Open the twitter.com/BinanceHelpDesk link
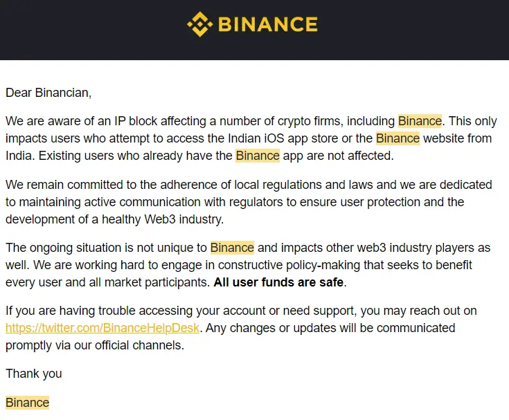 pyautogui.click(x=102, y=328)
